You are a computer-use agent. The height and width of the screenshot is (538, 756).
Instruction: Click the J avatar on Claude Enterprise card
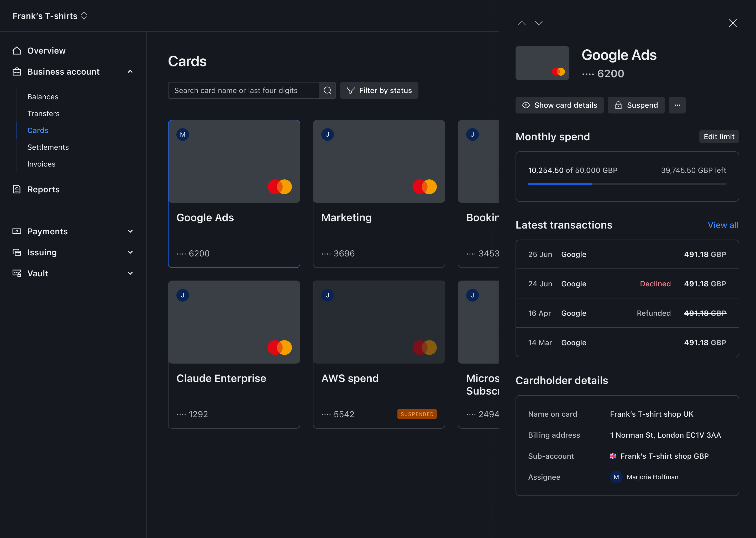coord(183,295)
